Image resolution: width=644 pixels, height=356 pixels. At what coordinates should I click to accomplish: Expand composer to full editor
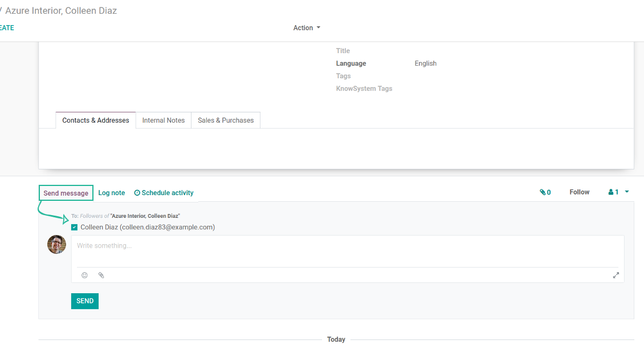click(x=616, y=275)
